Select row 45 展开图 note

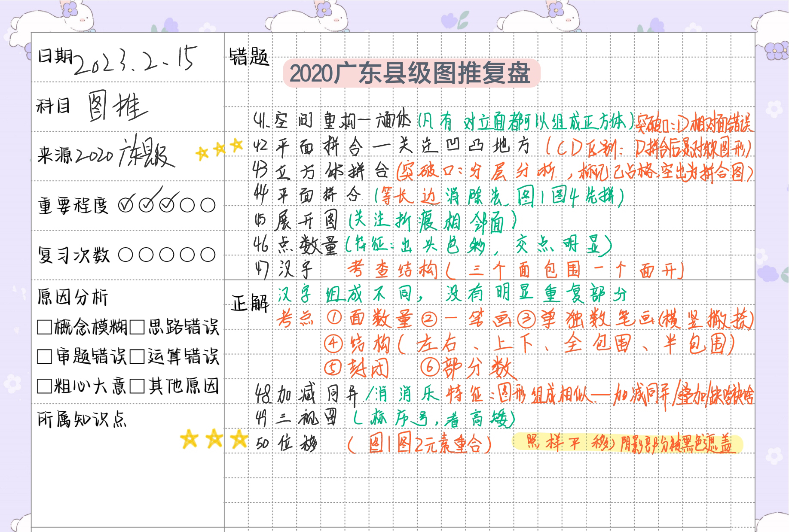(385, 221)
